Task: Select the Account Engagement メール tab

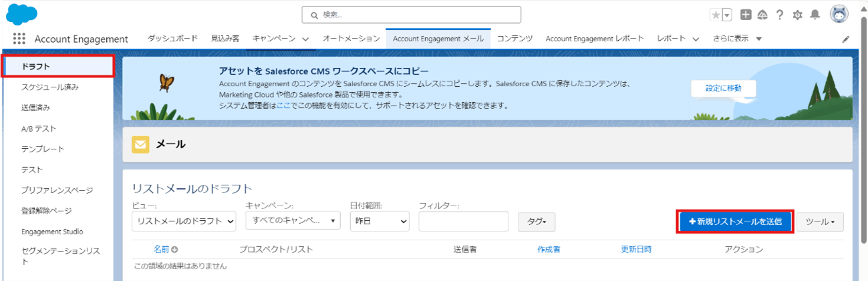Action: pyautogui.click(x=438, y=39)
